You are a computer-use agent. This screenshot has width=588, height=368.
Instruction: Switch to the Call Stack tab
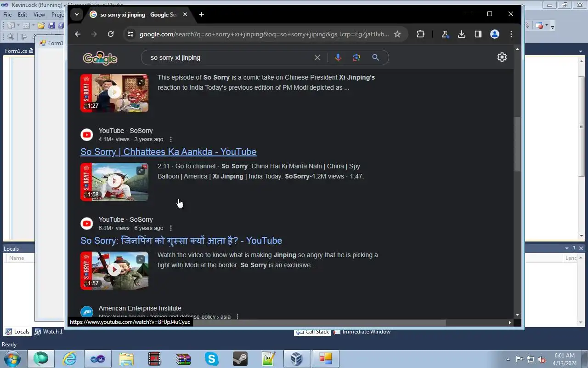pos(312,332)
